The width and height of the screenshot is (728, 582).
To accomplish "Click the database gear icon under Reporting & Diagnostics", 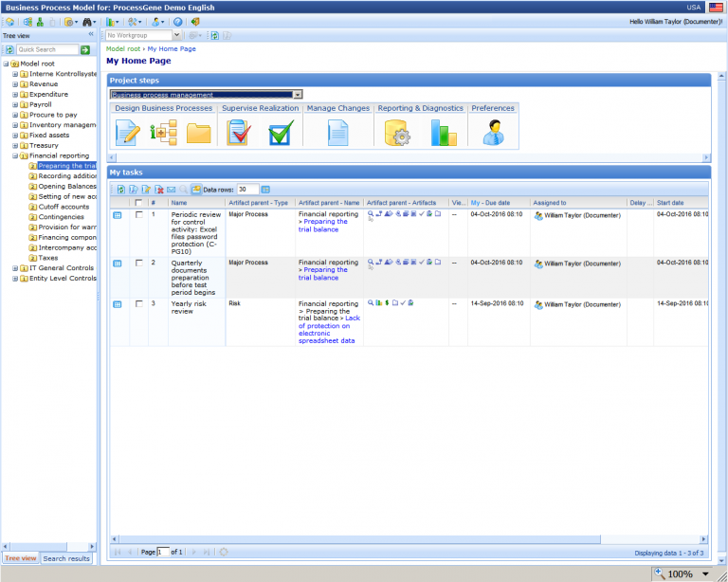I will pyautogui.click(x=396, y=133).
